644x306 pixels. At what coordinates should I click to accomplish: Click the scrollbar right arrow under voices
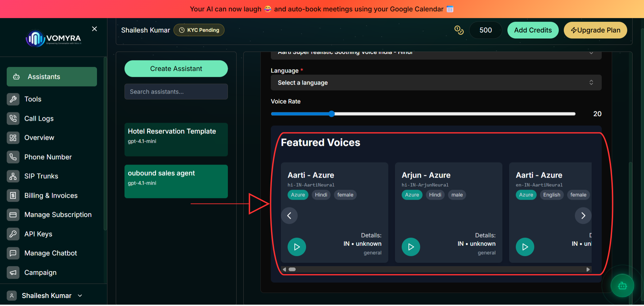coord(588,269)
